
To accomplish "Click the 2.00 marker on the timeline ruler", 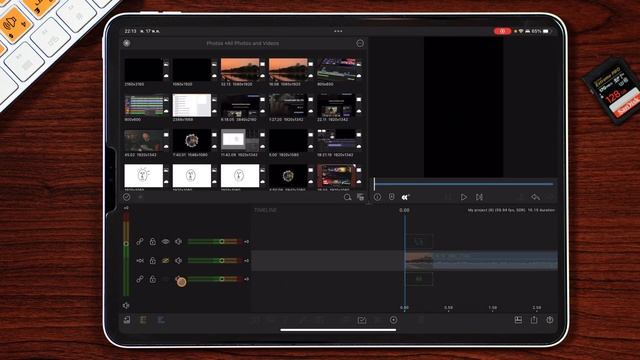I will pyautogui.click(x=536, y=308).
